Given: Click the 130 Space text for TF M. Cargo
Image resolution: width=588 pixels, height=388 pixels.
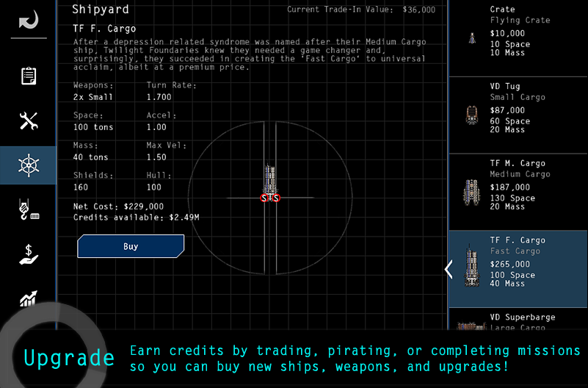Looking at the screenshot, I should pos(512,198).
